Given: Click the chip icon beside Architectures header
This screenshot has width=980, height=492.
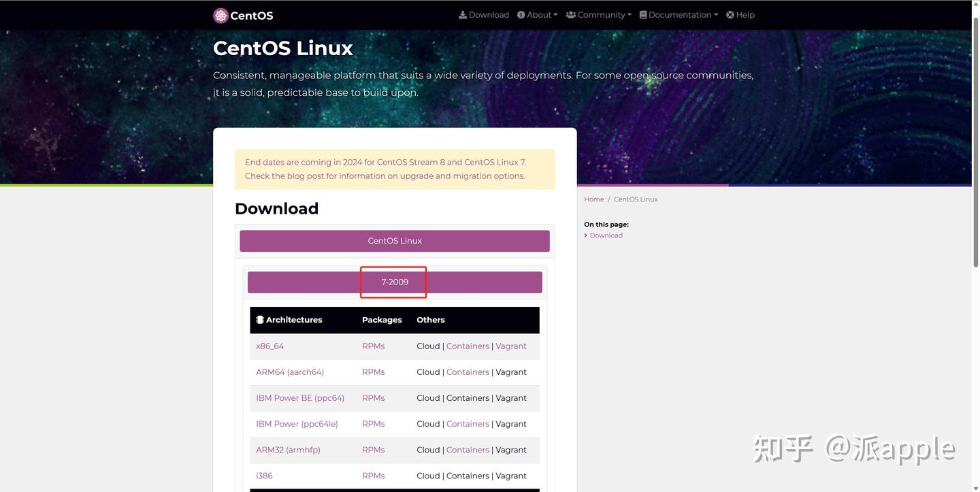Looking at the screenshot, I should (x=259, y=319).
